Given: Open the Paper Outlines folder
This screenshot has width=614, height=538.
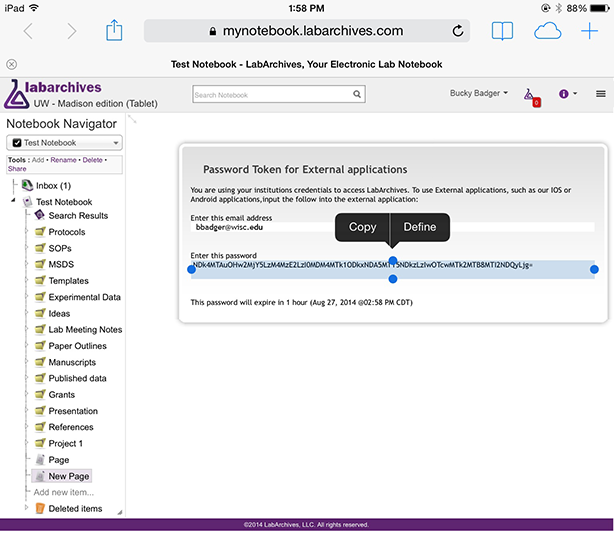Looking at the screenshot, I should 78,346.
